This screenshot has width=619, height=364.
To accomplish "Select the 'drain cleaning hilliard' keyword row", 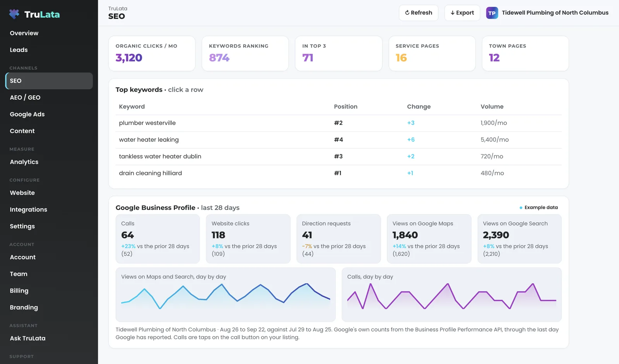I will (x=339, y=173).
